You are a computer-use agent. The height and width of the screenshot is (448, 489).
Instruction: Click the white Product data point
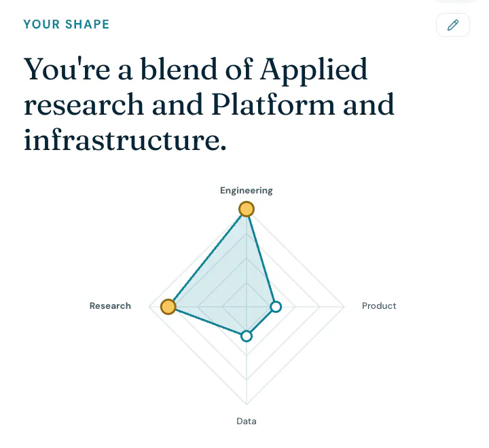pos(276,307)
